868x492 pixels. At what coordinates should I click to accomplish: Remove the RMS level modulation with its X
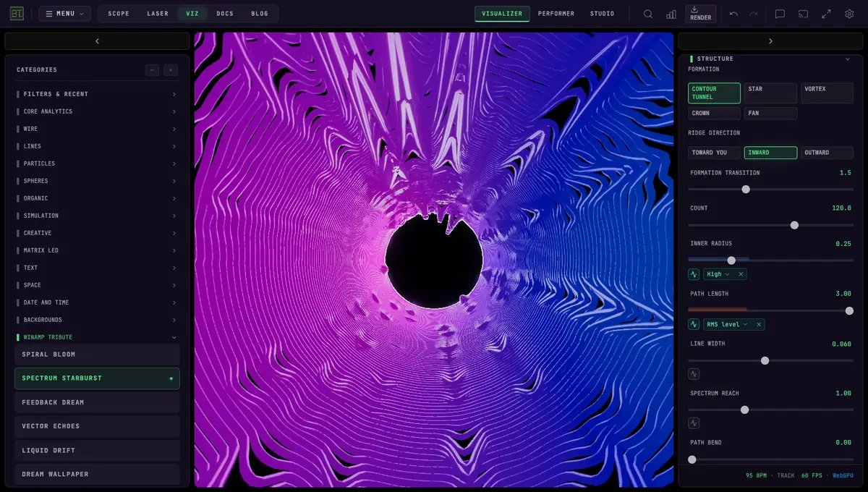pyautogui.click(x=759, y=324)
